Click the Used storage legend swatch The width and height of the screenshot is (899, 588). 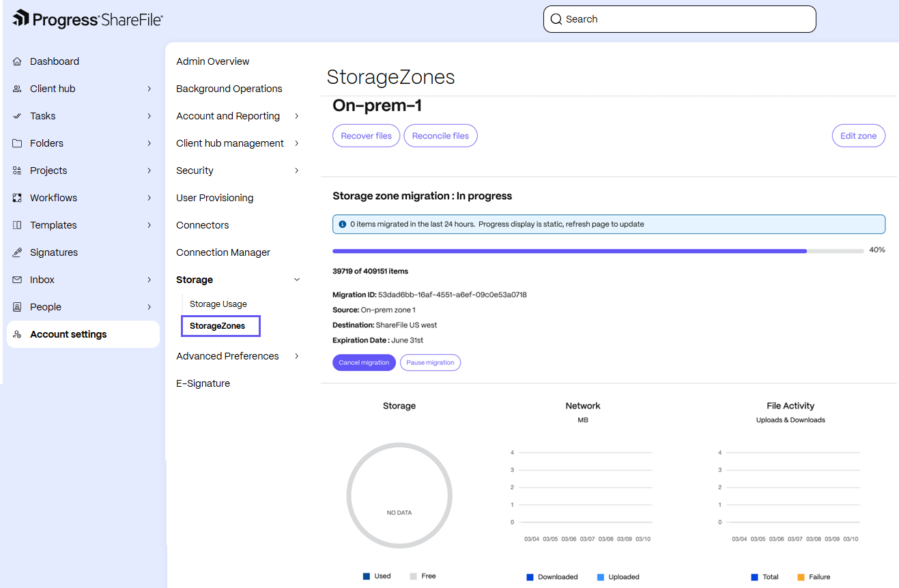pos(367,576)
